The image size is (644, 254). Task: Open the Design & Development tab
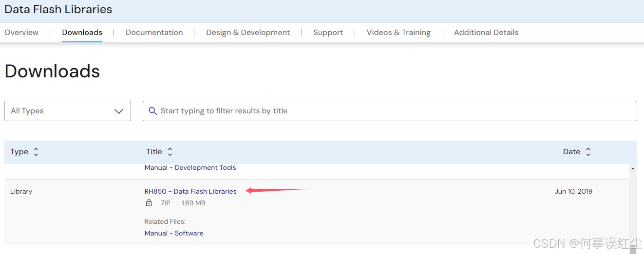tap(248, 33)
